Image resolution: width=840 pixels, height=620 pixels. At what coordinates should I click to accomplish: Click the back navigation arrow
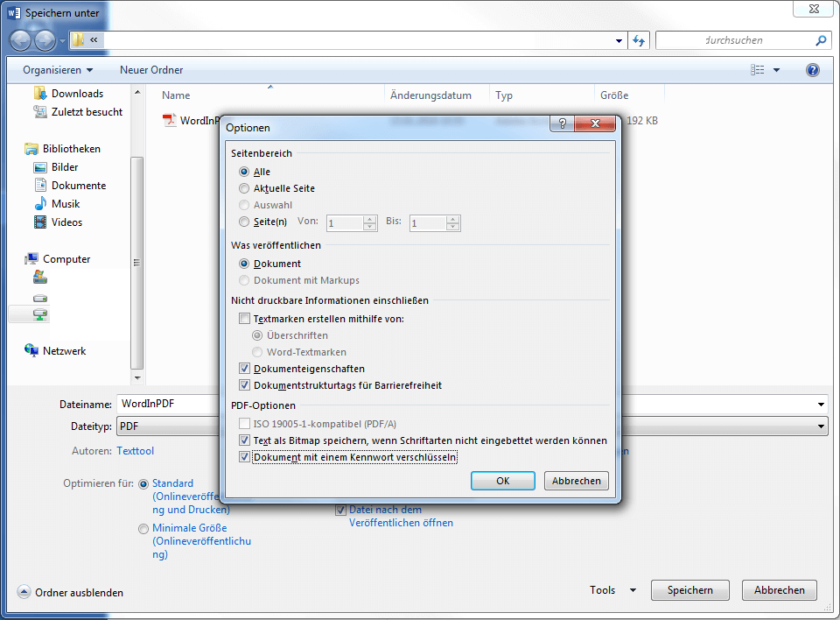point(20,40)
